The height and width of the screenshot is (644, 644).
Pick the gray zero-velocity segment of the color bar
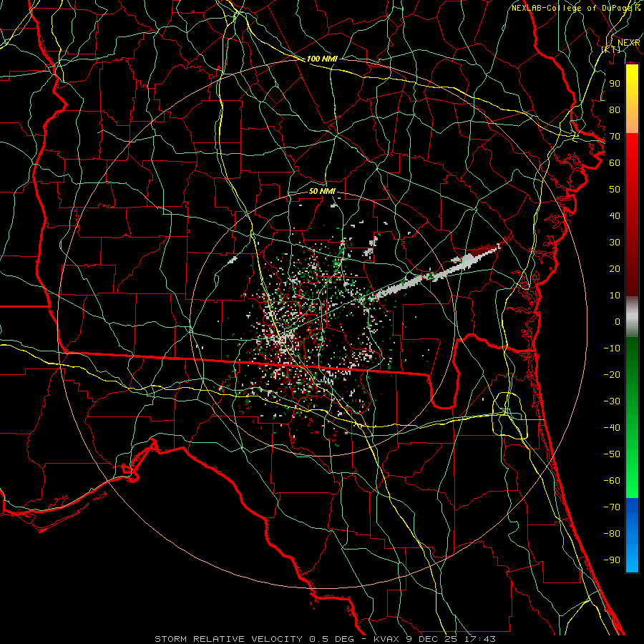pyautogui.click(x=632, y=316)
